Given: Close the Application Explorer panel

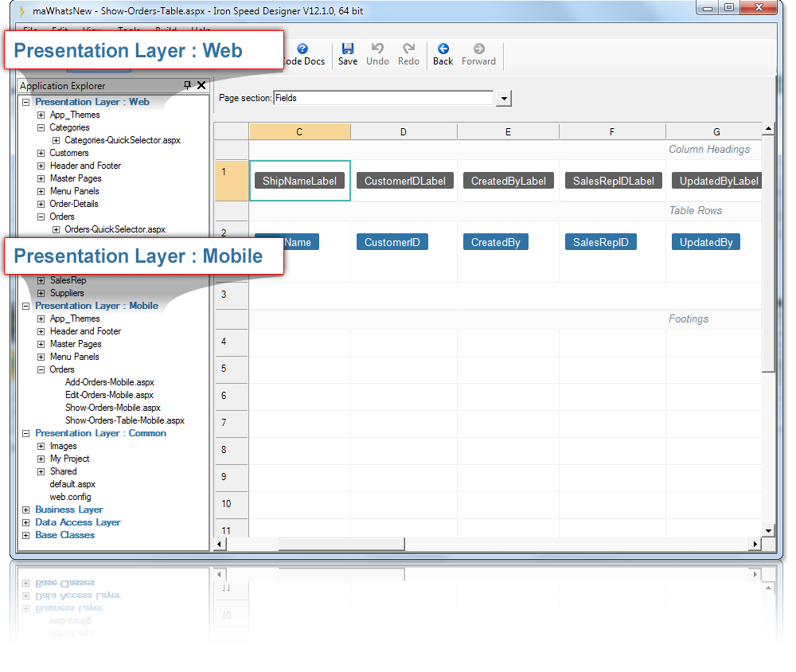Looking at the screenshot, I should (201, 85).
